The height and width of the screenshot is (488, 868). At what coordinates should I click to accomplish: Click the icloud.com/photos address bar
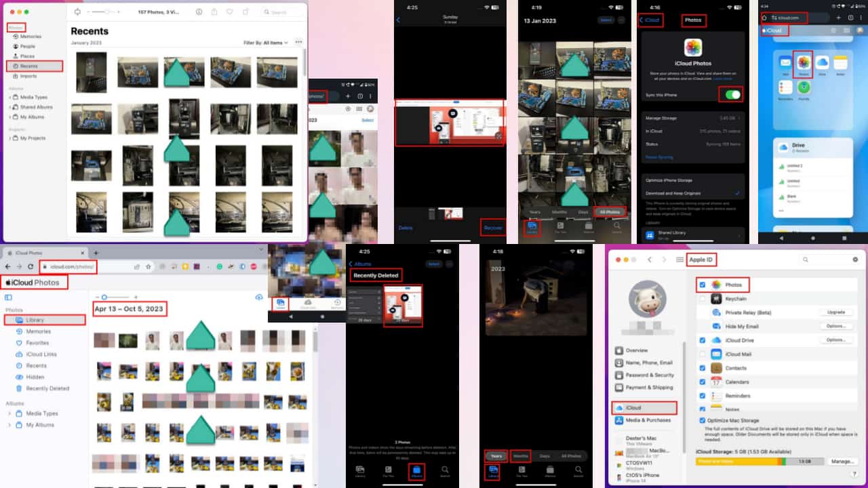68,267
